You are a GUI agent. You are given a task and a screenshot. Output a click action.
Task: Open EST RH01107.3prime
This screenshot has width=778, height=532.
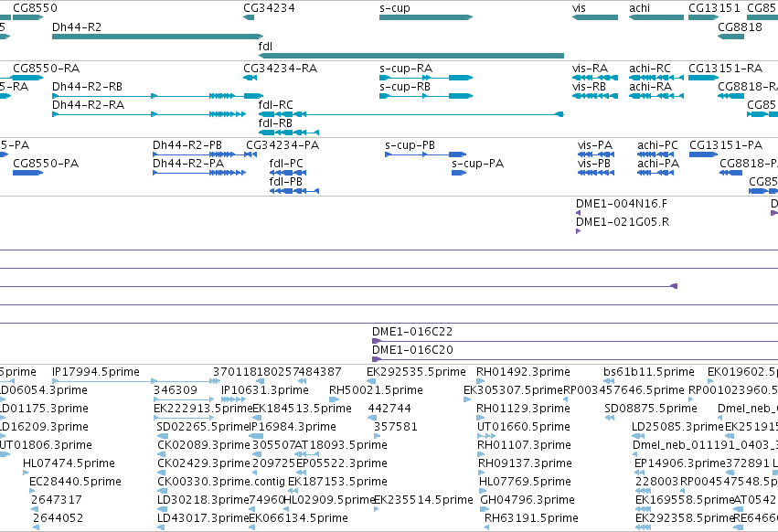pyautogui.click(x=525, y=445)
